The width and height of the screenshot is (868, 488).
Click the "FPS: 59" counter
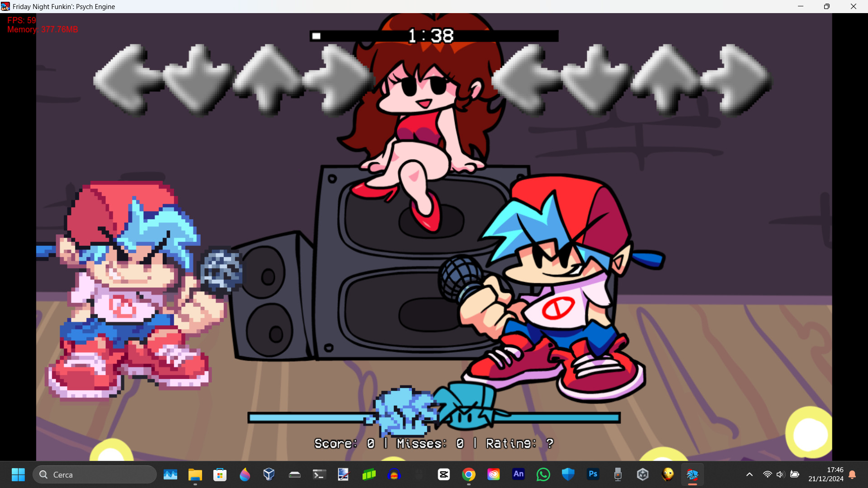[22, 20]
